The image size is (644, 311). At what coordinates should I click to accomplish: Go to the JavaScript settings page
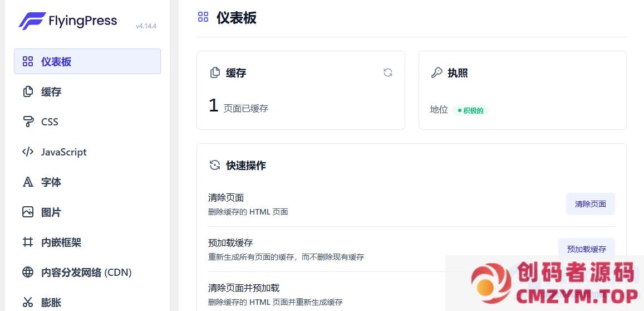(63, 152)
